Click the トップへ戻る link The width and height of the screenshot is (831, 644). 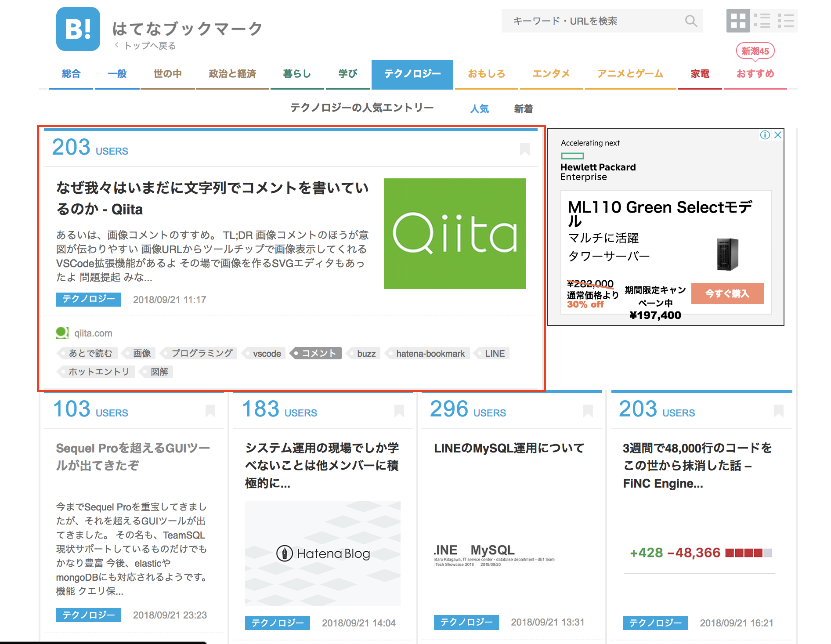(149, 45)
